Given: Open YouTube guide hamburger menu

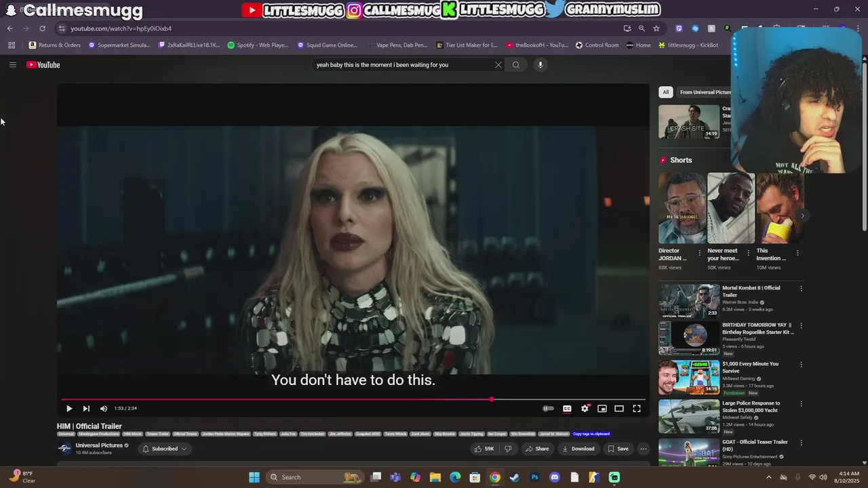Looking at the screenshot, I should pyautogui.click(x=12, y=64).
